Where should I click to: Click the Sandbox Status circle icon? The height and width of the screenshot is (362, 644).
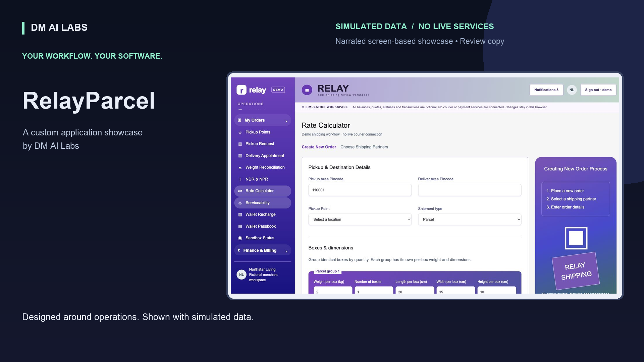(240, 238)
